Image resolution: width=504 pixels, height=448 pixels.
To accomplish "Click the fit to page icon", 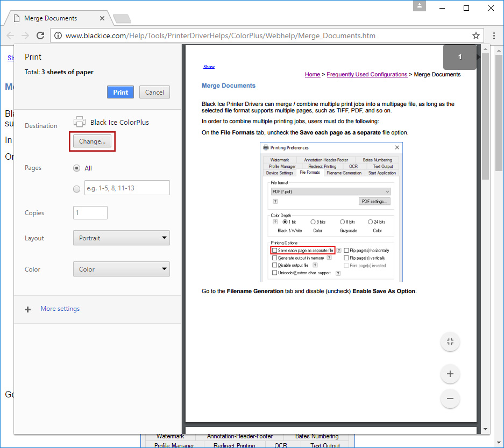I will point(450,342).
